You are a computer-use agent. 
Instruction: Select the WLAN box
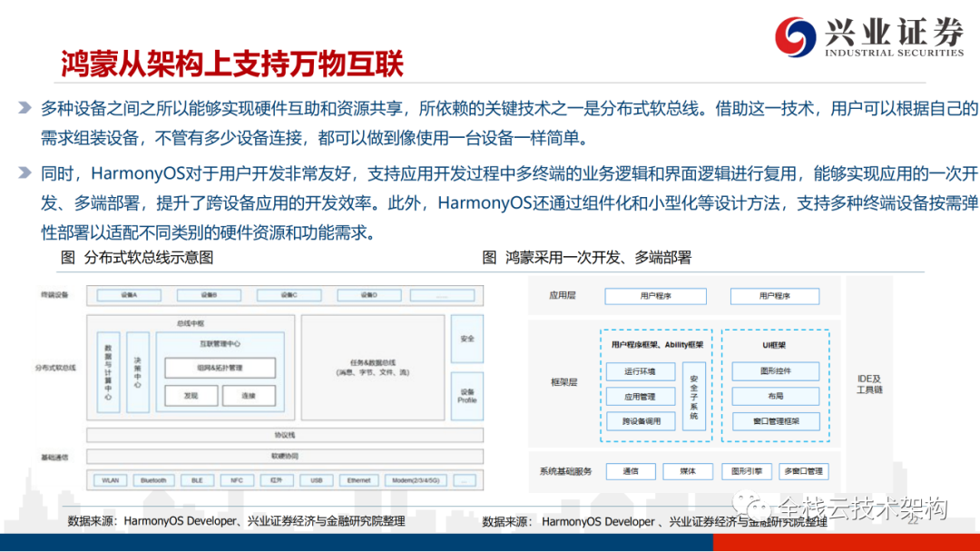coord(110,480)
